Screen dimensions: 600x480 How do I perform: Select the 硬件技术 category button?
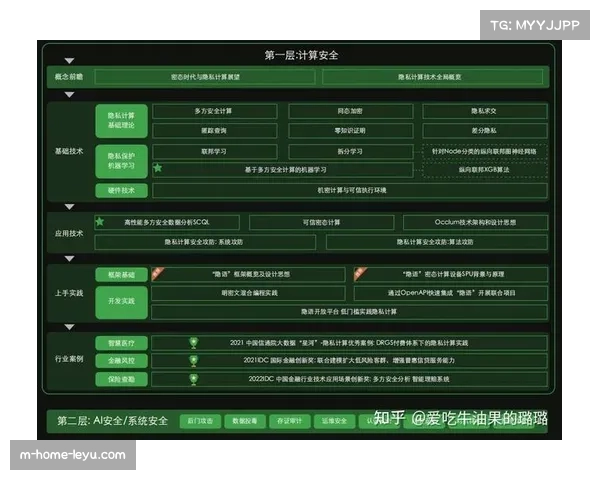121,189
